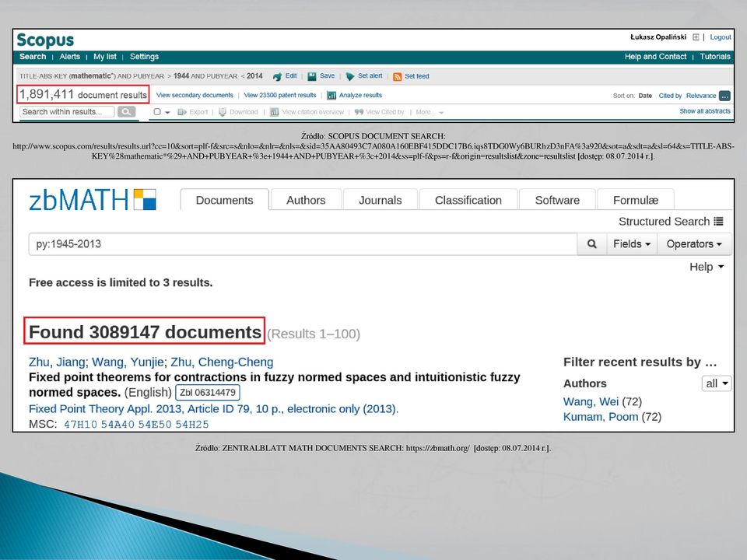Click MSC code 54H25
This screenshot has height=560, width=747.
(x=192, y=425)
